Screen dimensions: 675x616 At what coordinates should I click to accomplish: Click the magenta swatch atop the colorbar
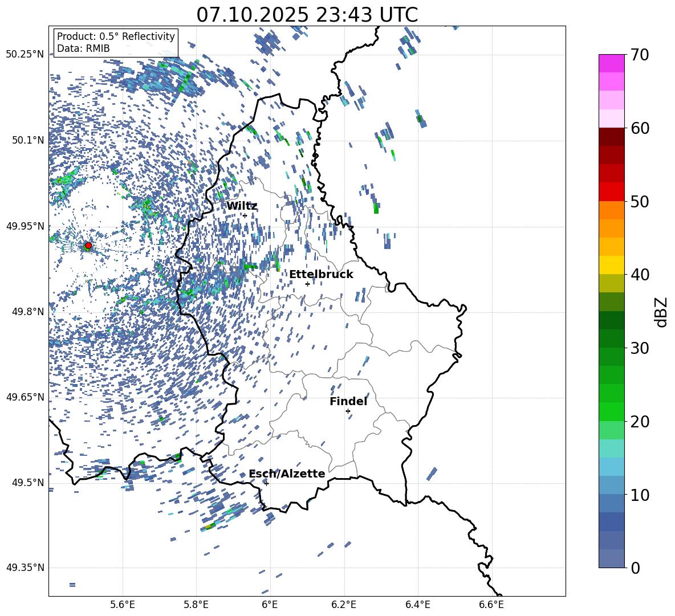pos(611,64)
